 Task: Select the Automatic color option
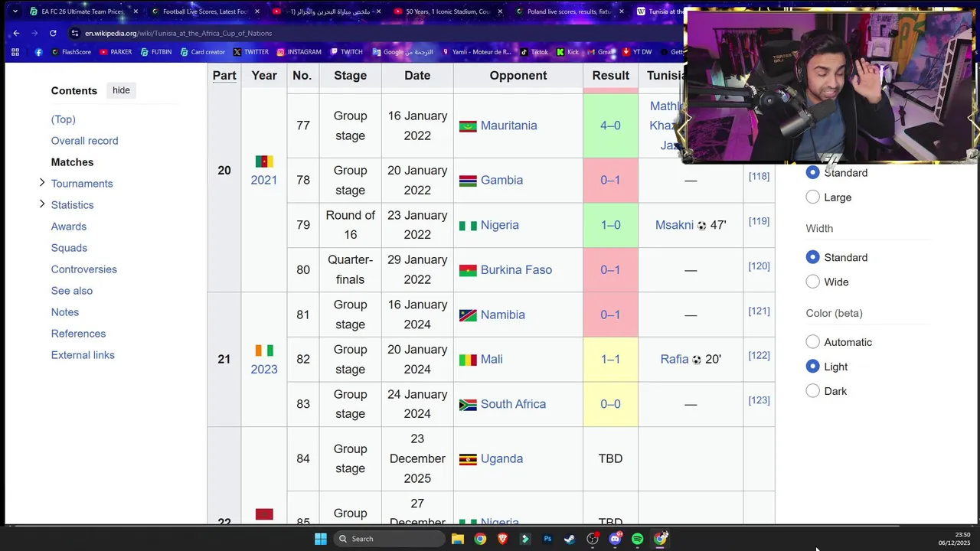(813, 342)
